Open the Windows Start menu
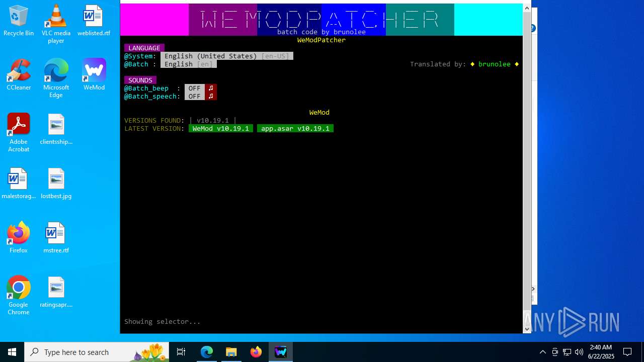The width and height of the screenshot is (644, 362). 12,352
